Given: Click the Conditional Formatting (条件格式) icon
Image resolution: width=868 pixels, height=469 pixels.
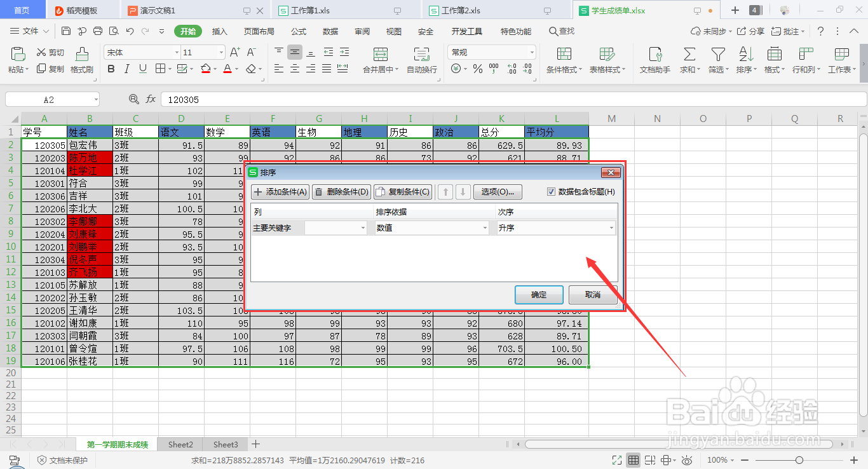Looking at the screenshot, I should [x=564, y=54].
